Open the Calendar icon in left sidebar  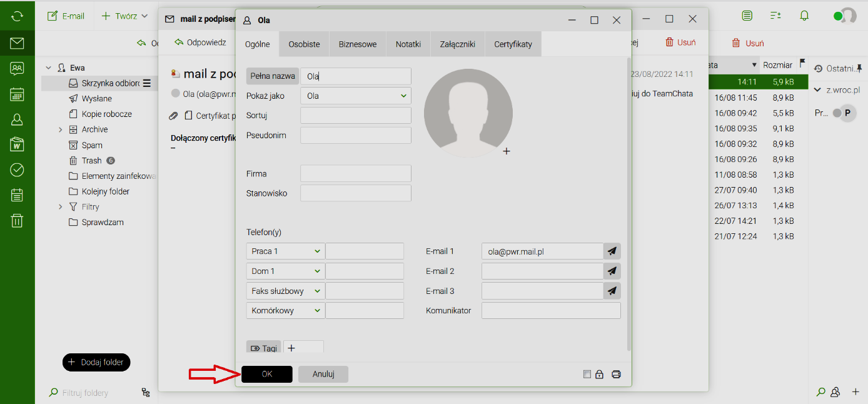[18, 94]
